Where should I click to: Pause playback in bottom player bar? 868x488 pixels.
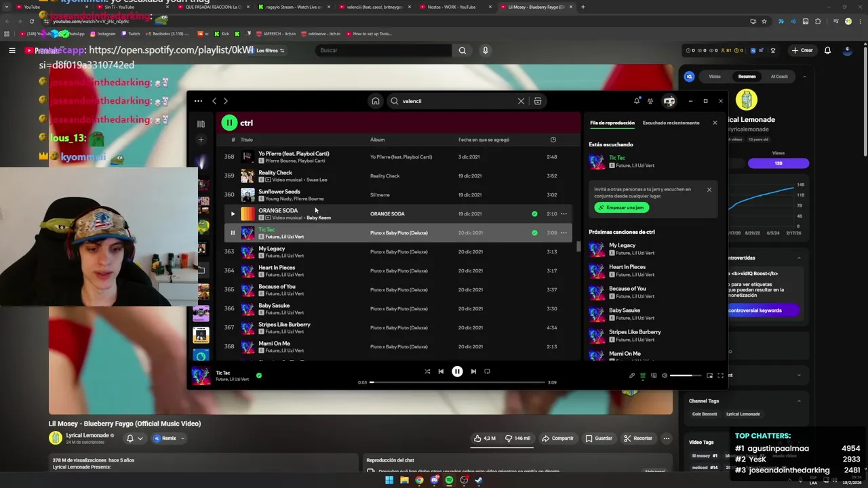[x=457, y=371]
